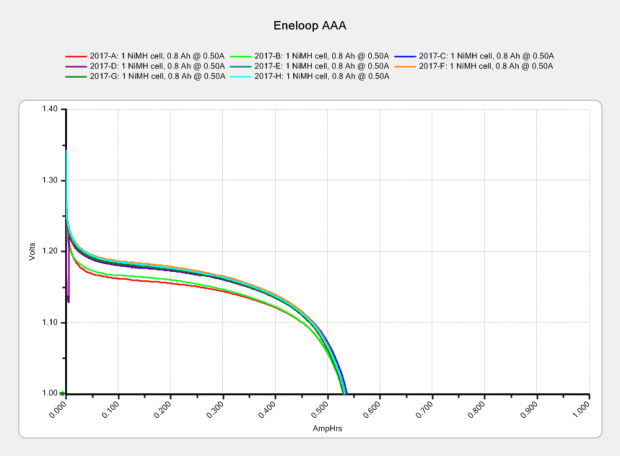Viewport: 620px width, 456px height.
Task: Select the 2017-C legend entry text
Action: [486, 56]
